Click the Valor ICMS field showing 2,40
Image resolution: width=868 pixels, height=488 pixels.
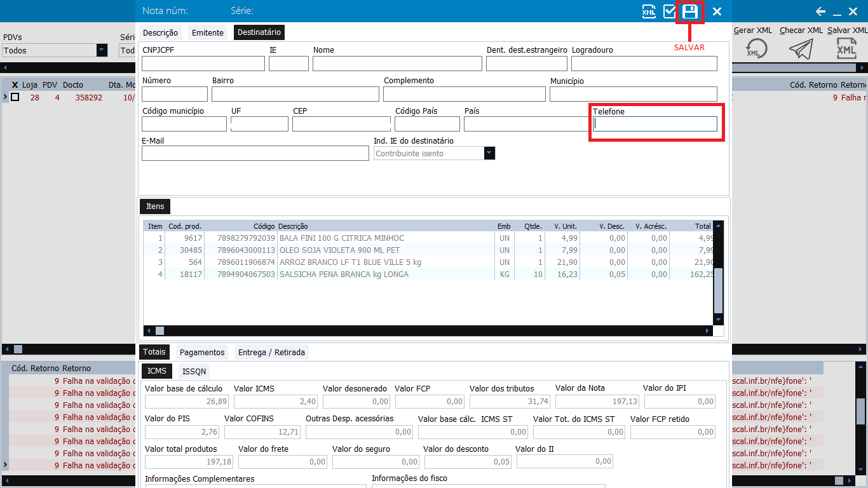276,402
